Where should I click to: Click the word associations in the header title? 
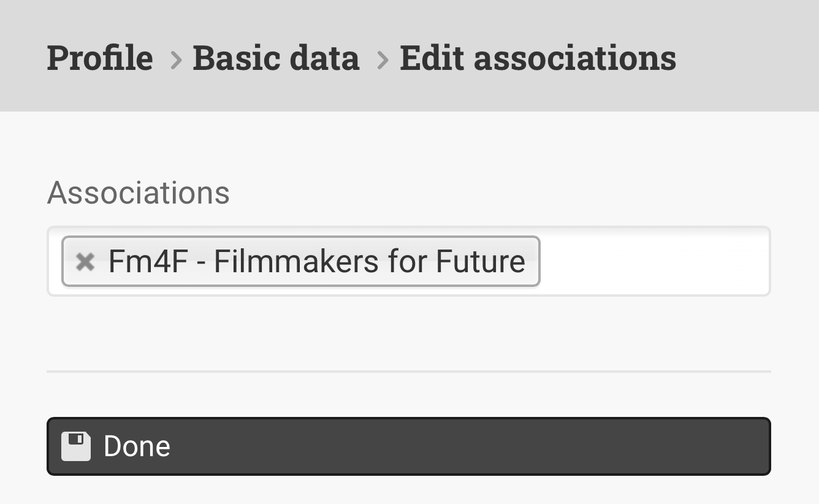pos(575,58)
